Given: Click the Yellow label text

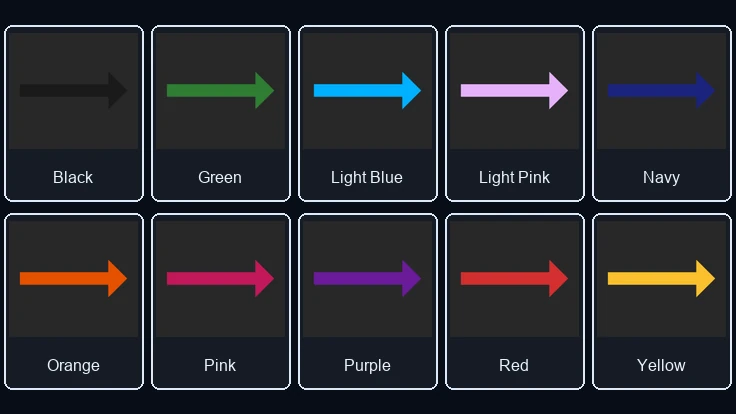Looking at the screenshot, I should point(661,365).
